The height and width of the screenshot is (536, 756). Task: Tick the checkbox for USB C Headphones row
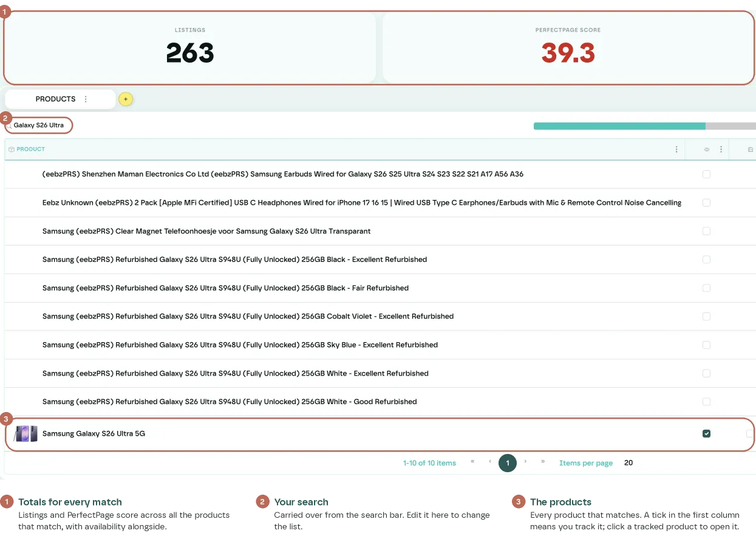point(706,203)
